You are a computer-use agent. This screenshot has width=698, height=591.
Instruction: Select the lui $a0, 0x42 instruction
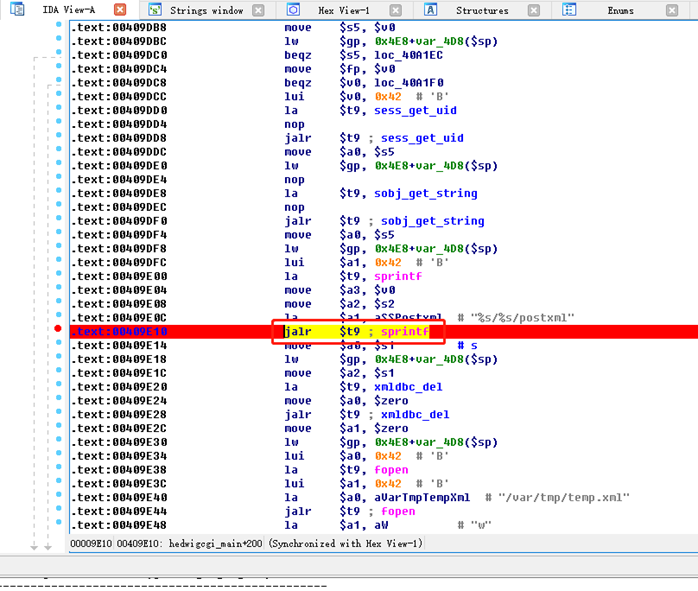(x=343, y=456)
